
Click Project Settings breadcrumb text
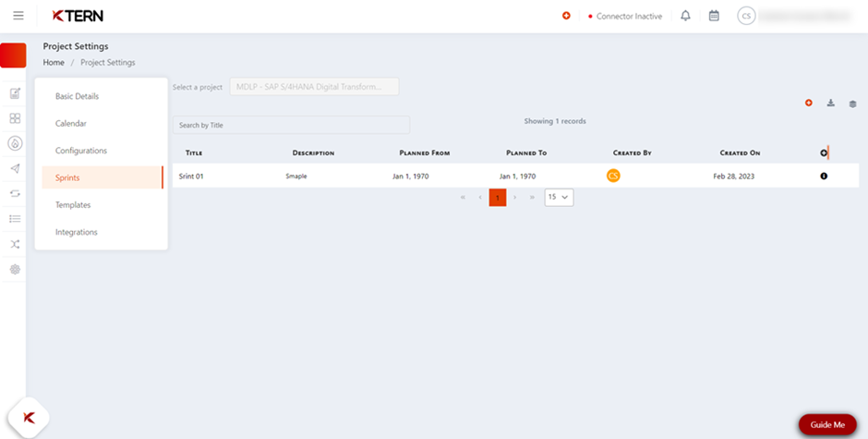pos(108,62)
